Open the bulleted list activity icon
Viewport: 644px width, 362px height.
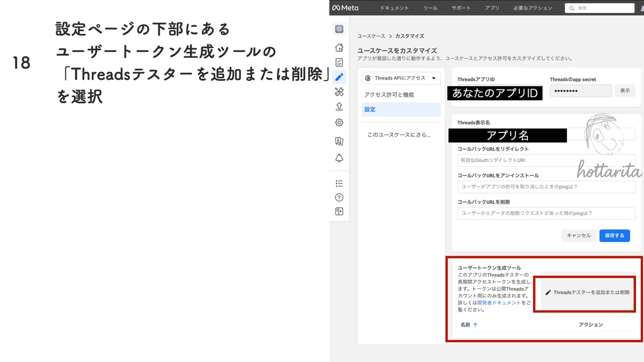[339, 183]
